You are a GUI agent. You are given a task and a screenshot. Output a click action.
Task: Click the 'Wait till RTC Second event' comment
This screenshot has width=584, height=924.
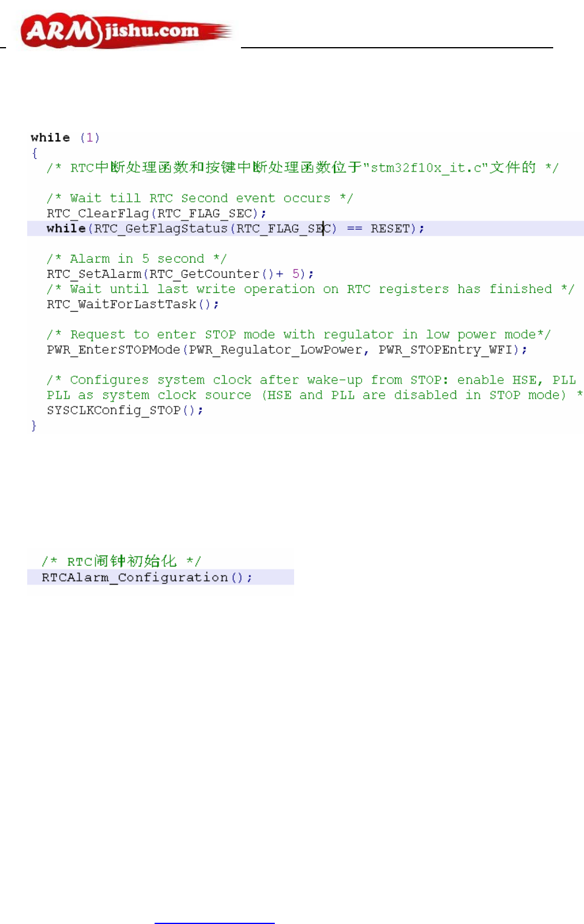click(200, 198)
